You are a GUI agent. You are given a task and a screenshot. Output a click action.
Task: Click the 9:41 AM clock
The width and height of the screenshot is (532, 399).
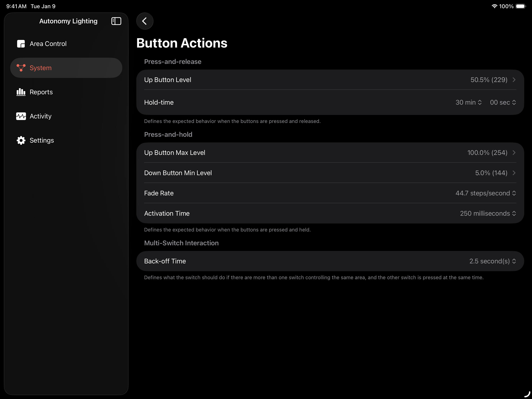16,6
